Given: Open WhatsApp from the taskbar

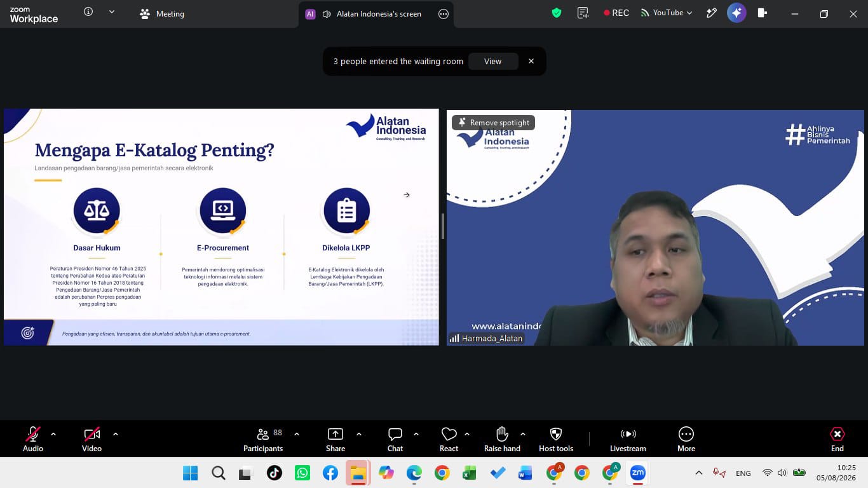Looking at the screenshot, I should [x=302, y=473].
